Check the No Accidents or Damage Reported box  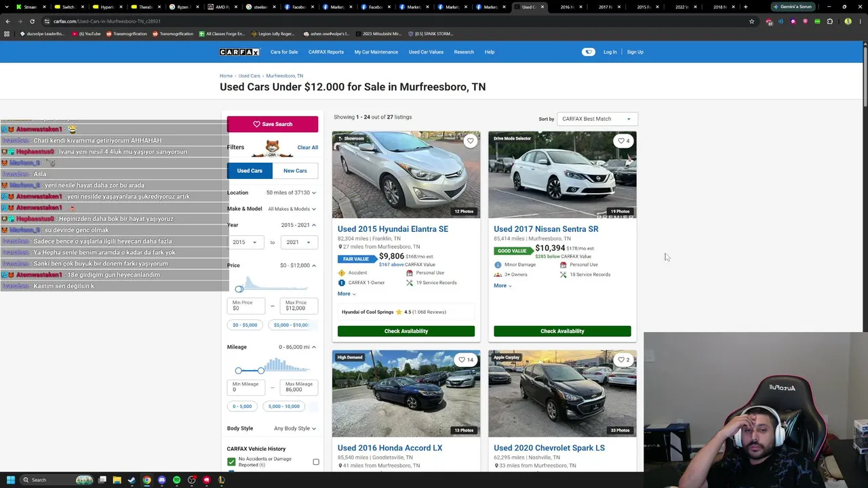(x=231, y=462)
